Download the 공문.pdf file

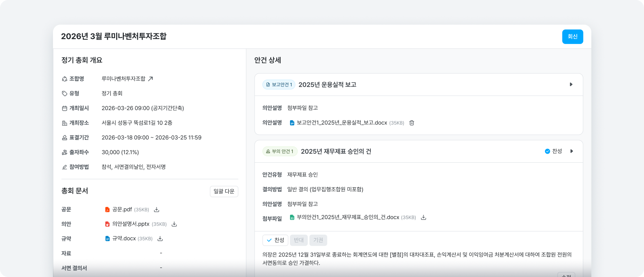point(156,210)
